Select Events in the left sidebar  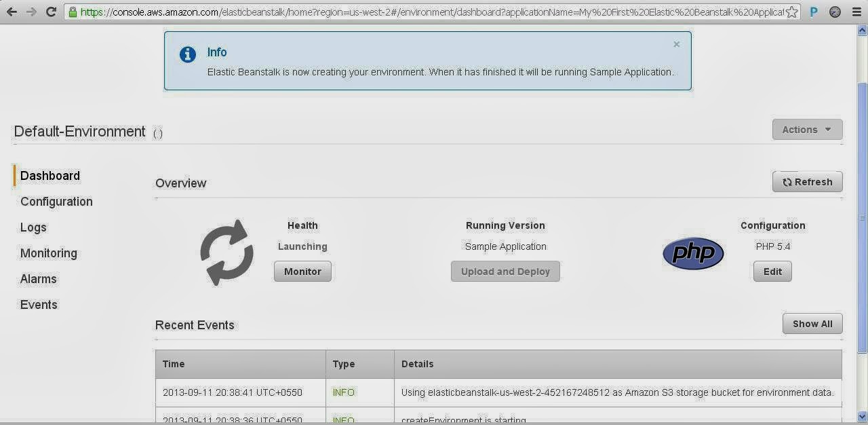[39, 305]
